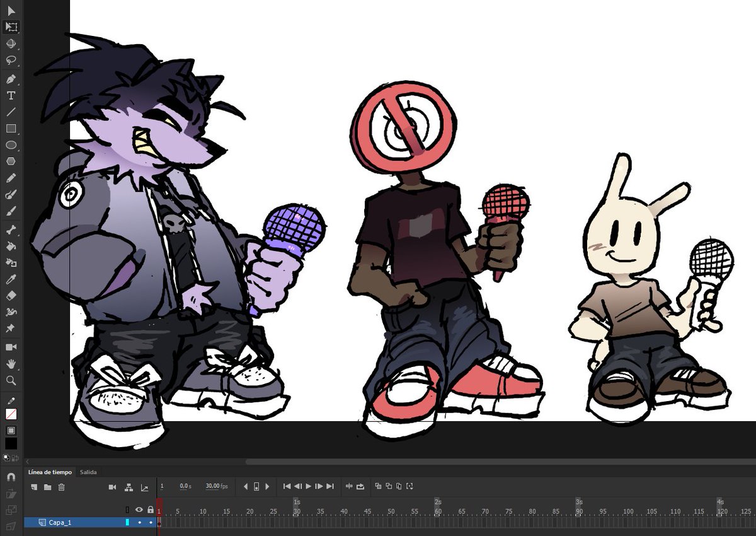Delete the selected layer
Screen dimensions: 756x536
[x=61, y=487]
